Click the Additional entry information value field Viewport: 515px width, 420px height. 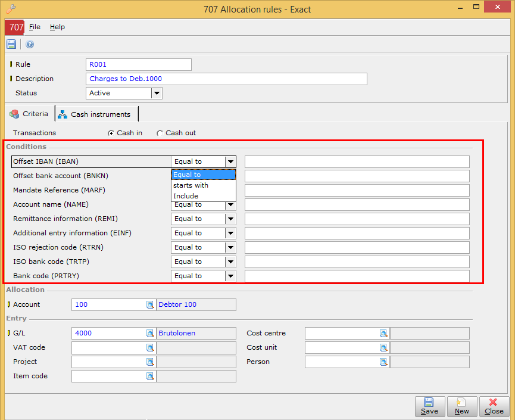tap(357, 234)
